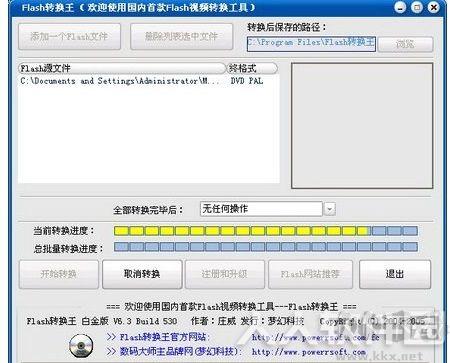Click the disc icon at bottom left
The image size is (450, 363).
81,345
